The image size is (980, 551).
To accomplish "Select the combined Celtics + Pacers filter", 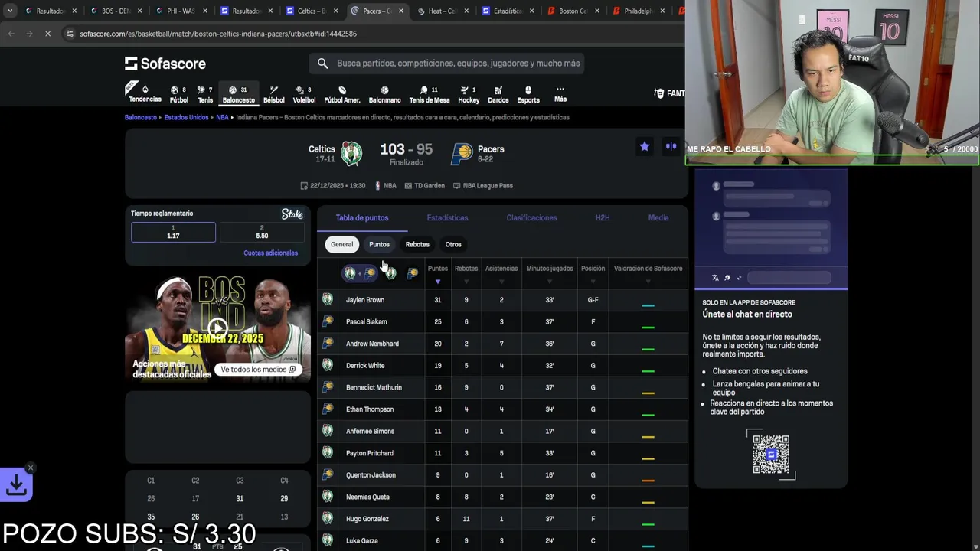I will pos(360,273).
